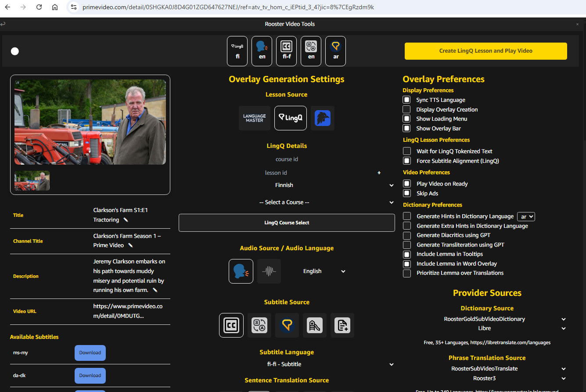Edit Channel Title with pencil icon
Image resolution: width=586 pixels, height=392 pixels.
pos(130,245)
